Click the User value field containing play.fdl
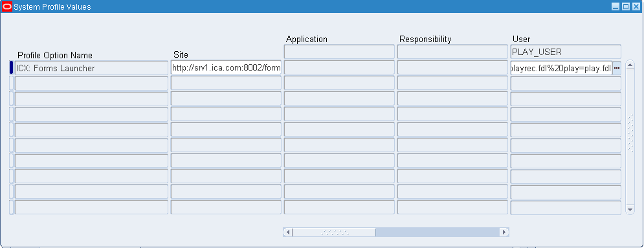Viewport: 644px width, 248px height. point(561,68)
